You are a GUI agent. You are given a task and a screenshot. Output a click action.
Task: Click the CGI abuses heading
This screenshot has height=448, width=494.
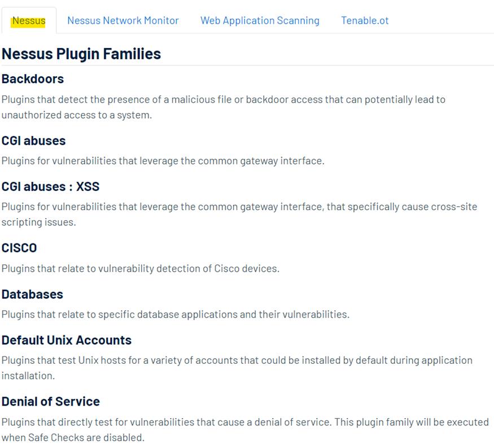[34, 141]
